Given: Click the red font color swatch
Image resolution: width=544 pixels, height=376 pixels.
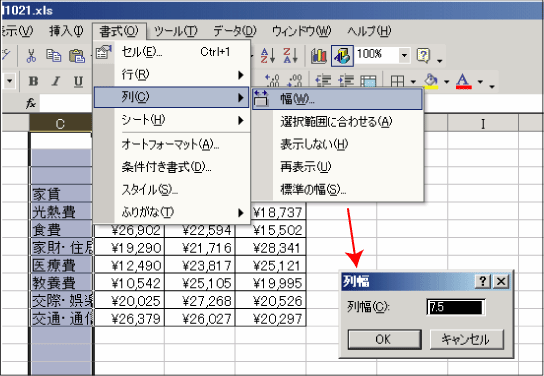Looking at the screenshot, I should pos(464,82).
